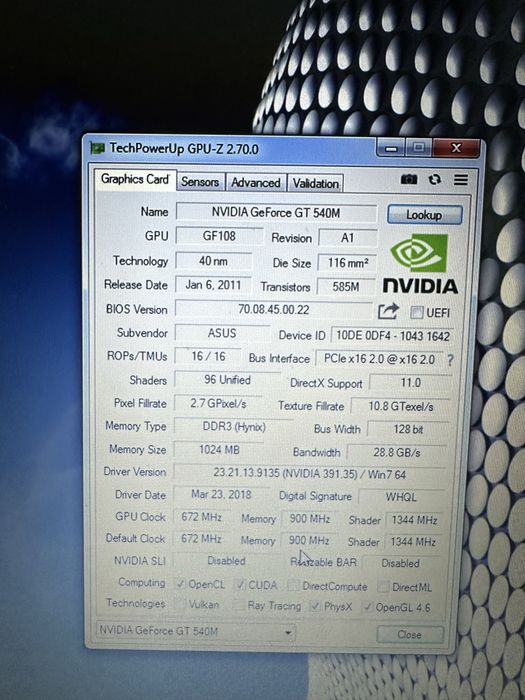This screenshot has width=525, height=700.
Task: Open the GPU selection dropdown at bottom
Action: tap(196, 631)
